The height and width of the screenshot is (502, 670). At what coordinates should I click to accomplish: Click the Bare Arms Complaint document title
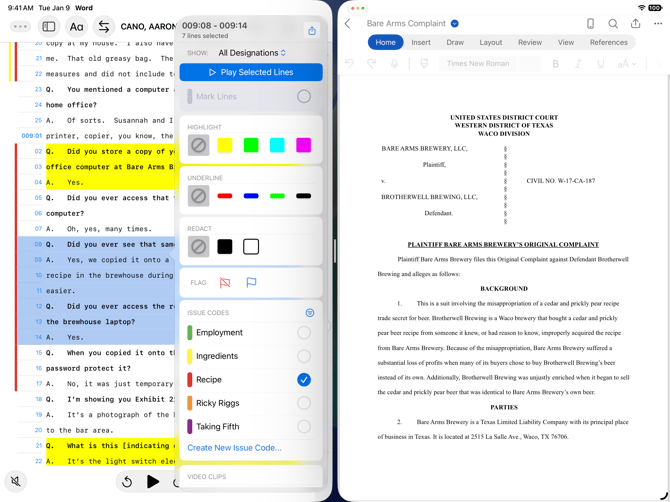[x=406, y=23]
